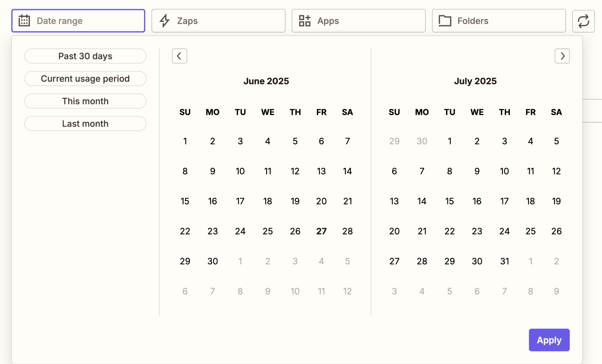
Task: Click the June 2025 month heading
Action: pyautogui.click(x=266, y=81)
